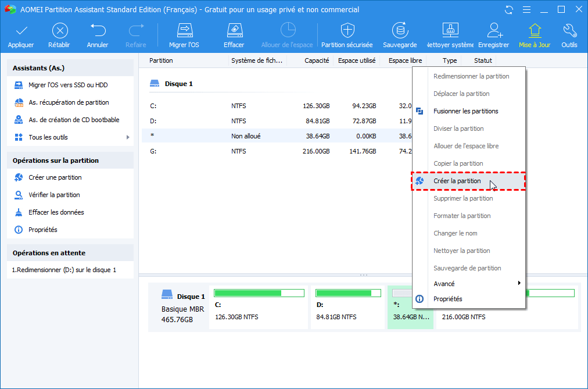The width and height of the screenshot is (588, 389).
Task: Click the greyed Refaire redo icon
Action: tap(136, 30)
